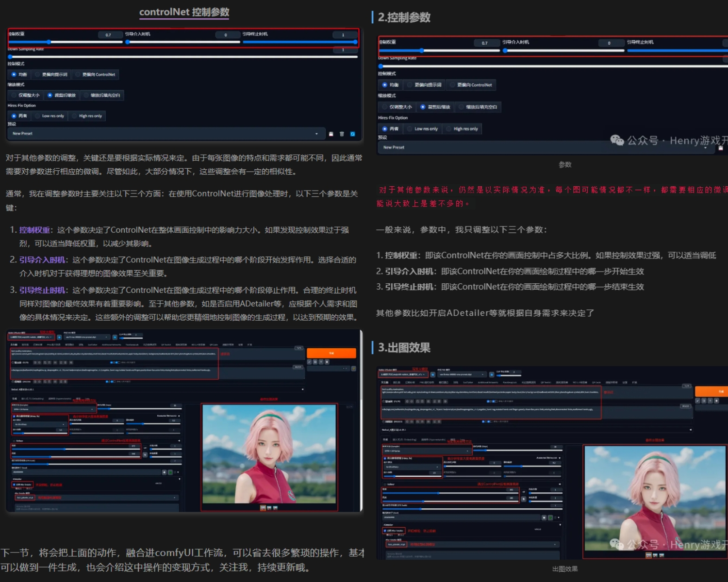Viewport: 728px width, 582px height.
Task: Click the controlNet 控制参数 heading
Action: point(184,12)
